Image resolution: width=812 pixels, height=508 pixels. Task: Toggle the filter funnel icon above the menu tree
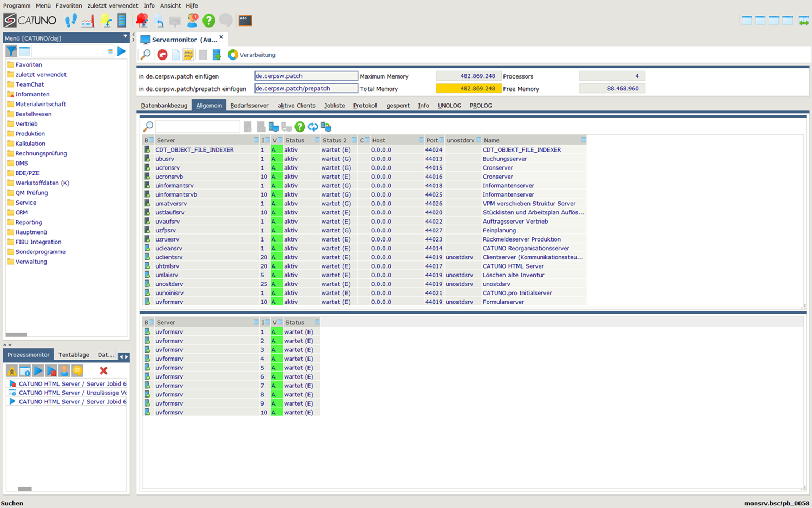click(10, 50)
